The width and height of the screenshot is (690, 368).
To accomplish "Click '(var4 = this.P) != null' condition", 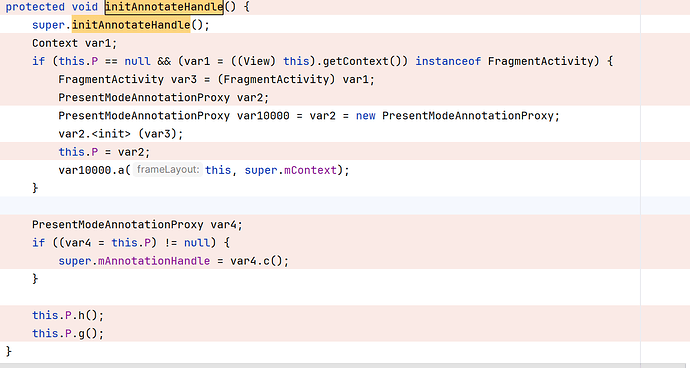I will point(134,243).
